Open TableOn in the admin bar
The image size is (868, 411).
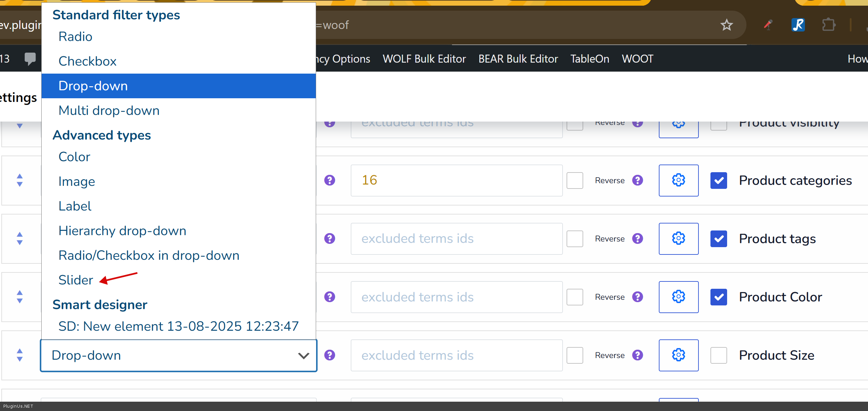click(589, 59)
